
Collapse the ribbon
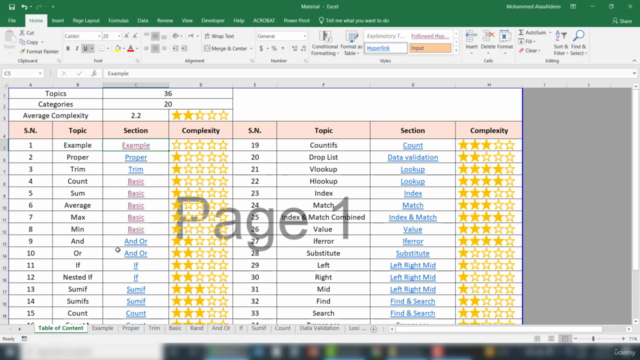pyautogui.click(x=634, y=60)
